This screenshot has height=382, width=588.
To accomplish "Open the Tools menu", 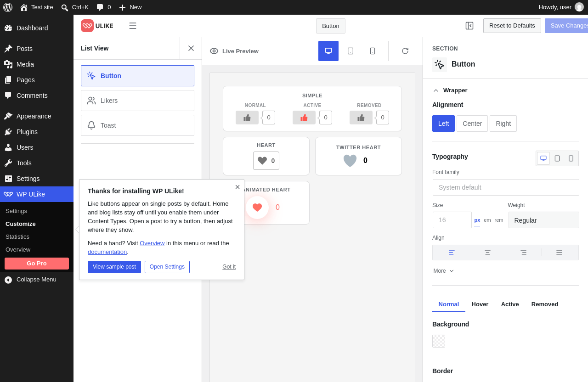I will coord(37,163).
